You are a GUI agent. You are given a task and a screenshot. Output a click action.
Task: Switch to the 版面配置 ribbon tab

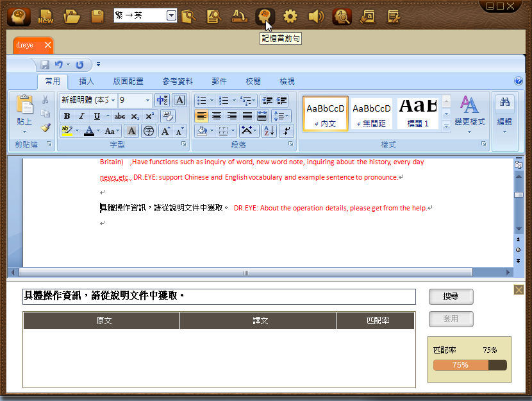tap(128, 81)
